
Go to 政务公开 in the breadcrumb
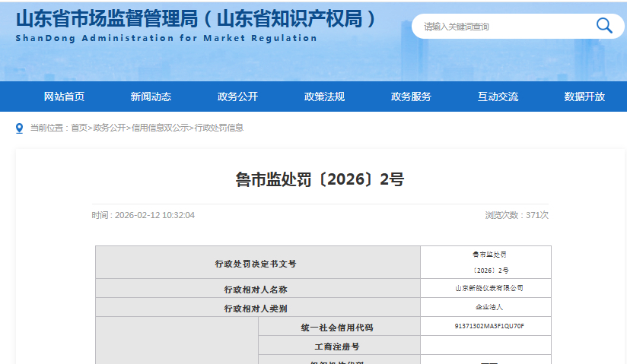(109, 128)
